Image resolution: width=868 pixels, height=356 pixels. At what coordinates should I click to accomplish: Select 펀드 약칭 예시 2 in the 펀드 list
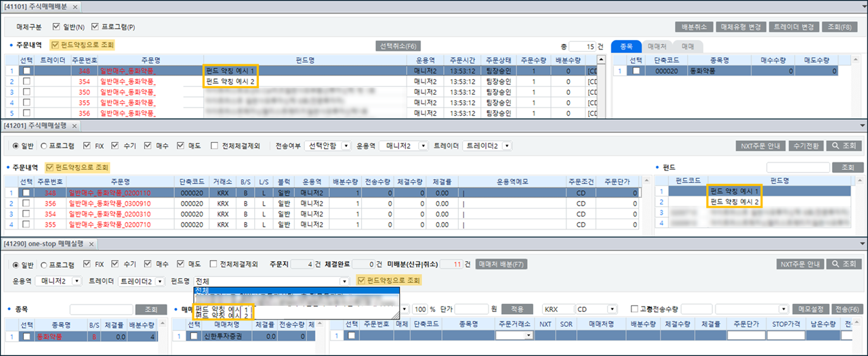735,202
